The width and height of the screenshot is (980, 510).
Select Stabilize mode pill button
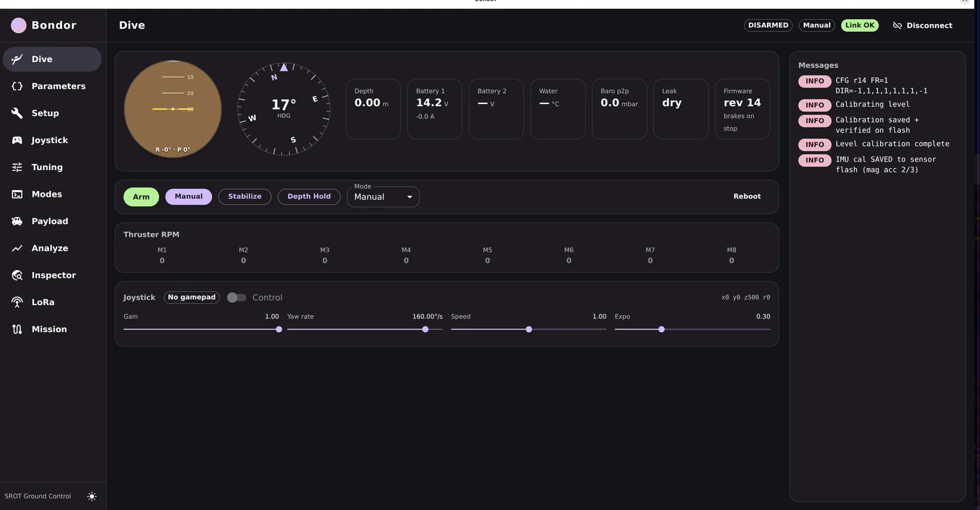coord(245,197)
